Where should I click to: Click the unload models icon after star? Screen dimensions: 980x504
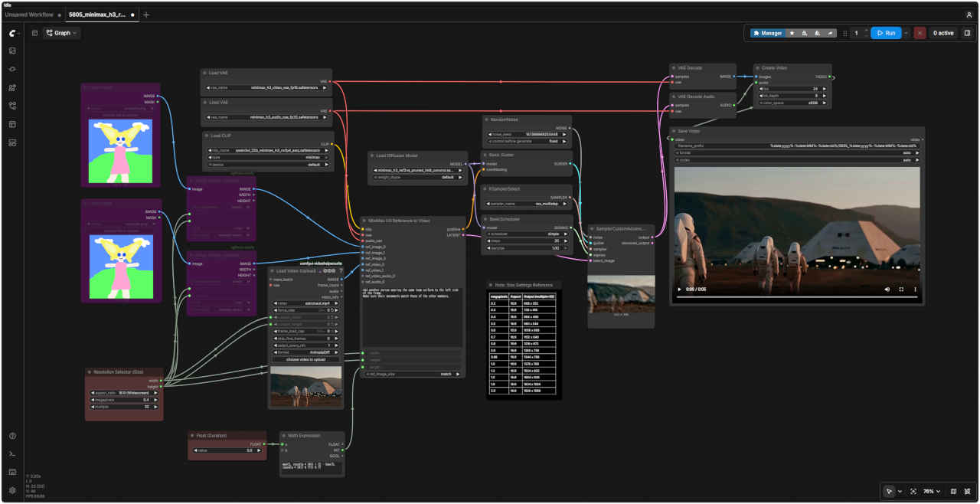pos(804,33)
